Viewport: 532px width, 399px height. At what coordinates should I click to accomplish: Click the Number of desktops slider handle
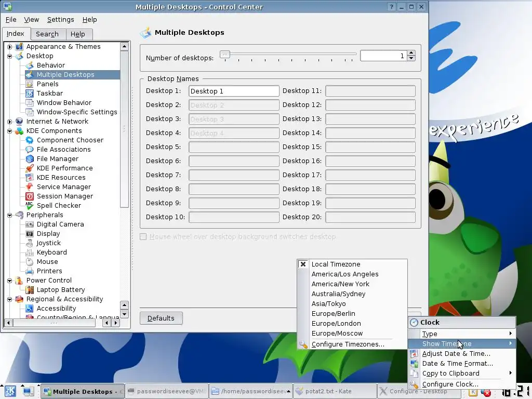(x=224, y=54)
